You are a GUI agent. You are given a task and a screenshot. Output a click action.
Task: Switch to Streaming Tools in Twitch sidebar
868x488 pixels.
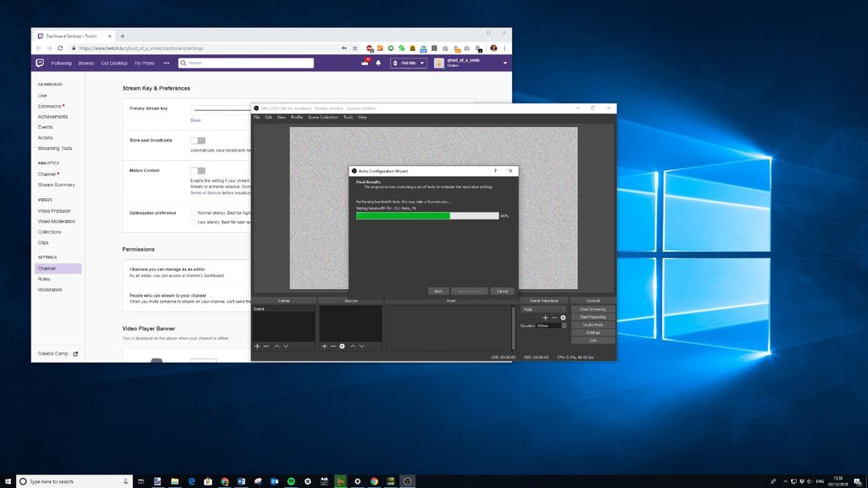(56, 148)
